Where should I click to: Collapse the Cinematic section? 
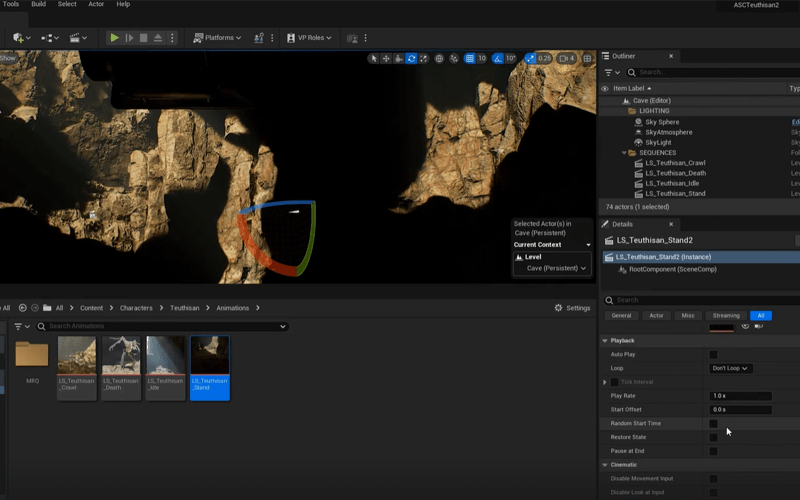[605, 465]
